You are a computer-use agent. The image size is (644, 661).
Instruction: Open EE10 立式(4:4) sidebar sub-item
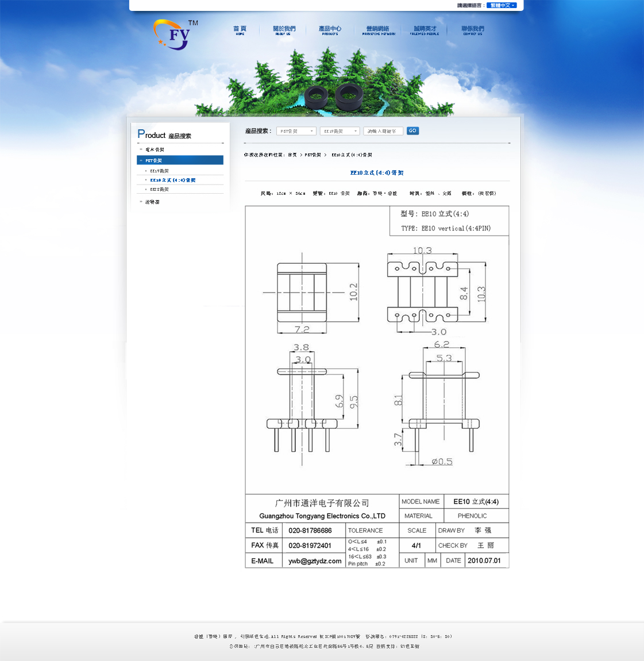tap(173, 180)
